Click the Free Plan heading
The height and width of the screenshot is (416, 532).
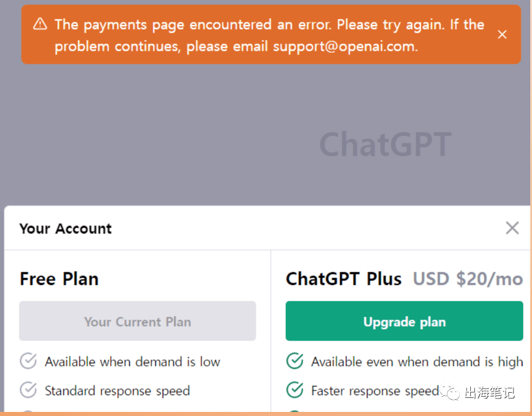59,279
